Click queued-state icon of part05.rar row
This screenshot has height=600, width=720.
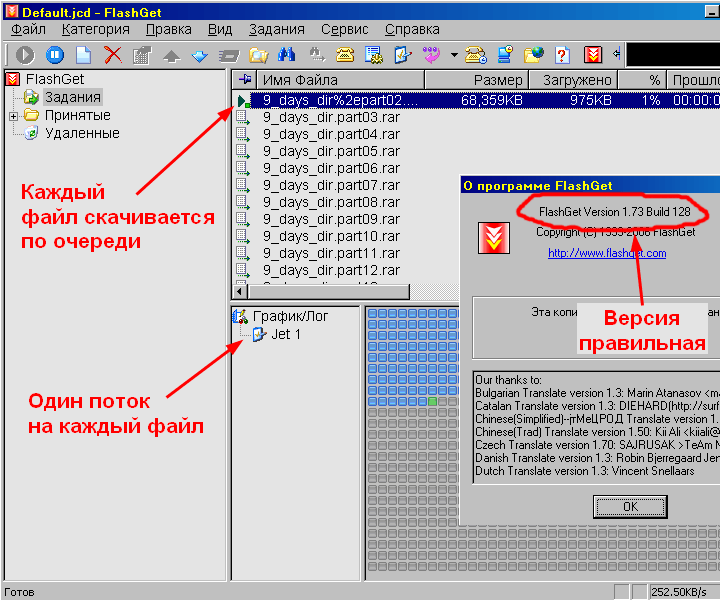click(x=242, y=151)
